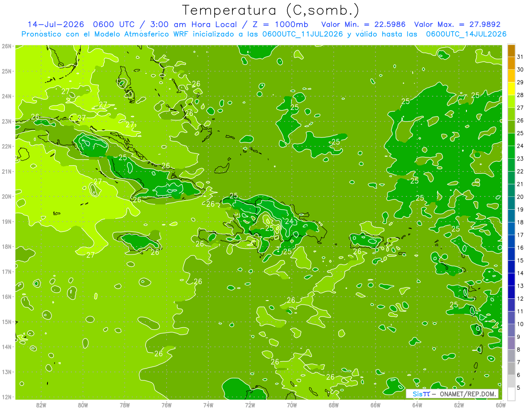Click the 64W longitude axis label
The height and width of the screenshot is (411, 532).
pos(417,404)
